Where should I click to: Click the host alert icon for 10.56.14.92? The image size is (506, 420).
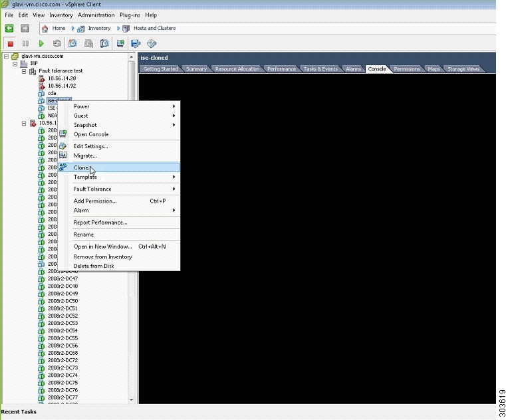pyautogui.click(x=41, y=86)
